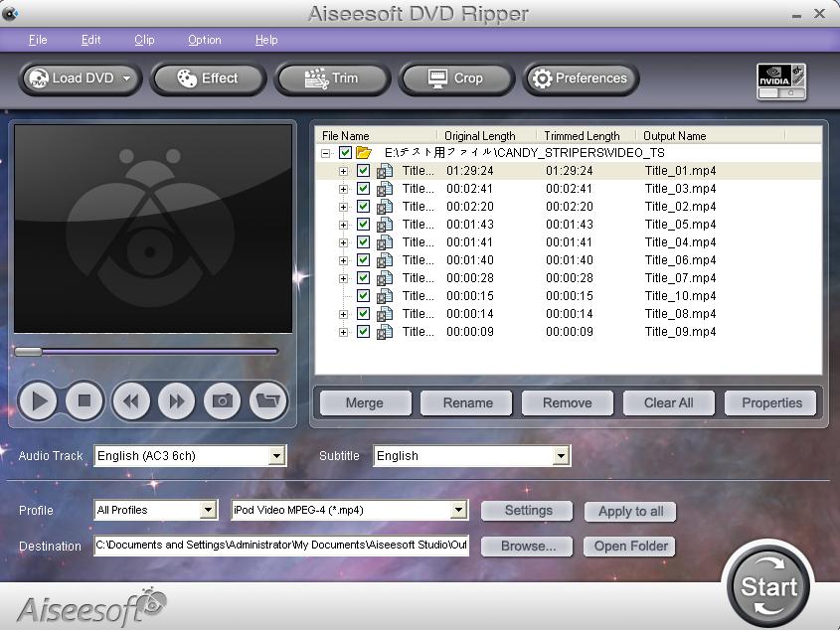Open the Option menu
840x630 pixels.
click(204, 40)
